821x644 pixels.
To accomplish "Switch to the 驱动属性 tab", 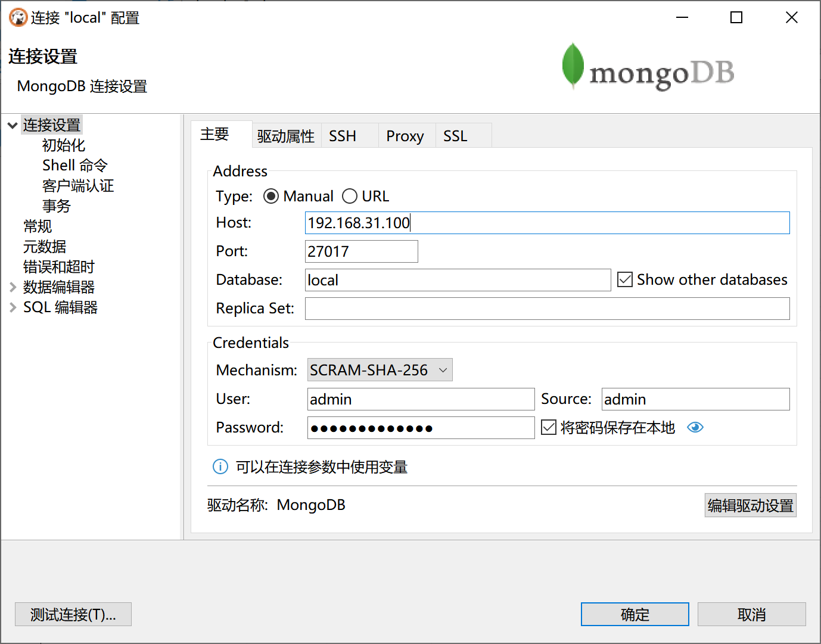I will coord(286,136).
